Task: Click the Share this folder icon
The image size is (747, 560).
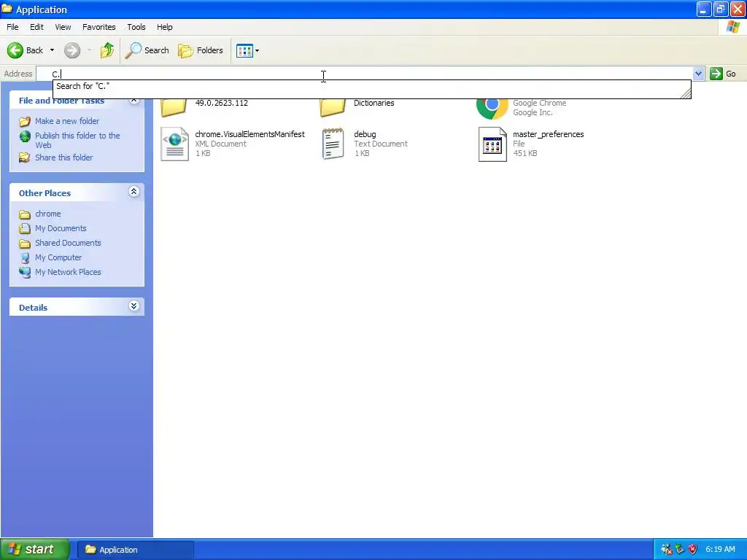Action: pos(25,157)
